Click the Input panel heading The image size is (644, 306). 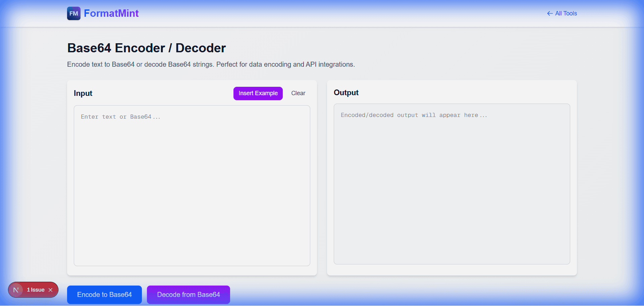[83, 93]
